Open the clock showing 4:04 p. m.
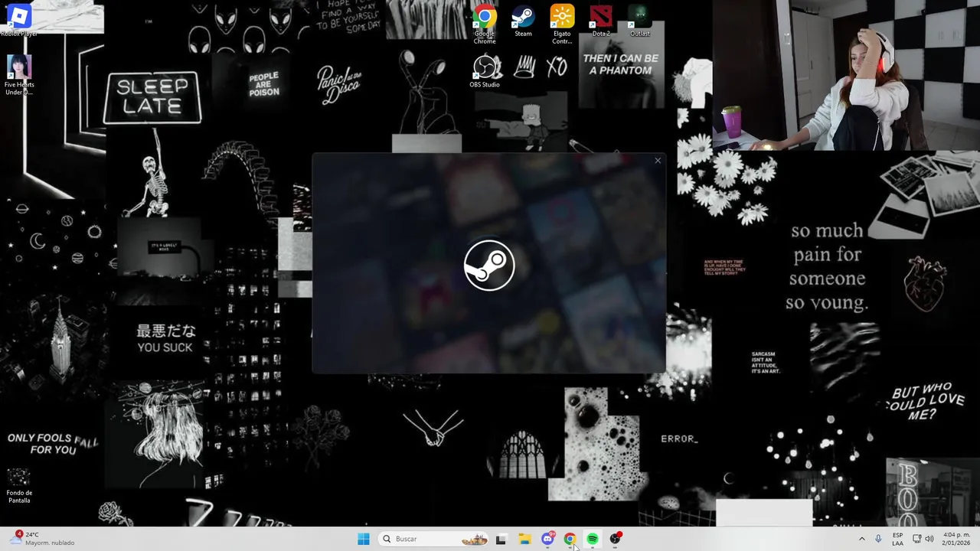 (955, 539)
